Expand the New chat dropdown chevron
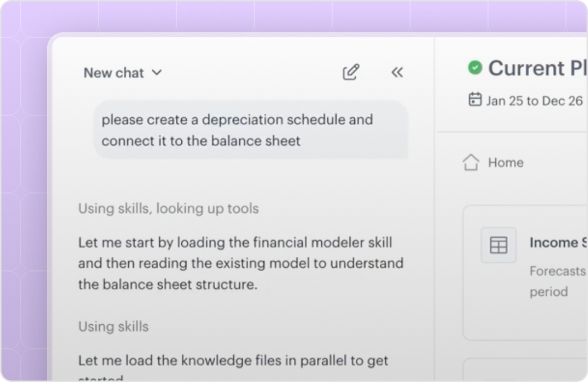This screenshot has height=382, width=588. point(156,72)
